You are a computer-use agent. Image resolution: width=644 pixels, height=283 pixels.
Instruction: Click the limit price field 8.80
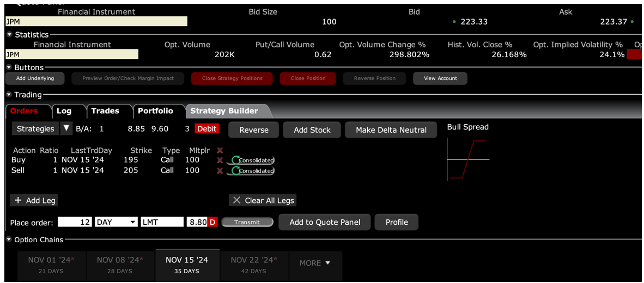197,222
